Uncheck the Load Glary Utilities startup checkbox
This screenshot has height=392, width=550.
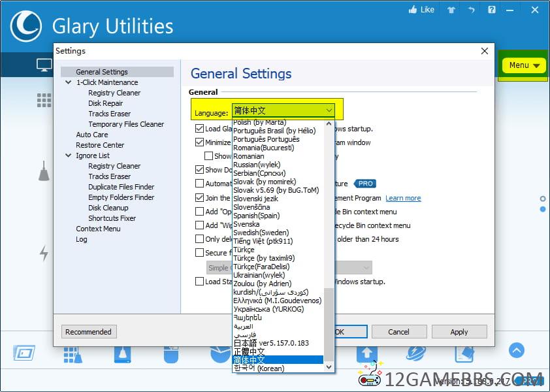[200, 129]
